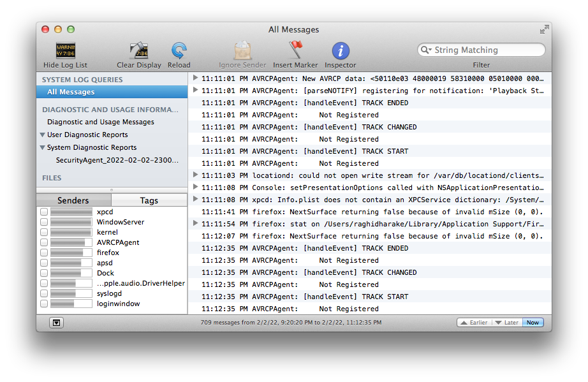The image size is (588, 382).
Task: Click the Clear Display toolbar icon
Action: tap(139, 50)
